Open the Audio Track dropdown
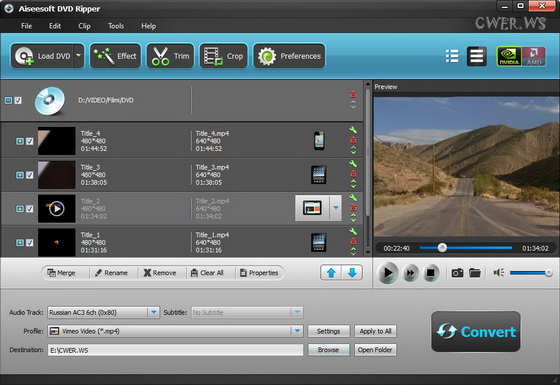The width and height of the screenshot is (560, 385). (x=154, y=312)
